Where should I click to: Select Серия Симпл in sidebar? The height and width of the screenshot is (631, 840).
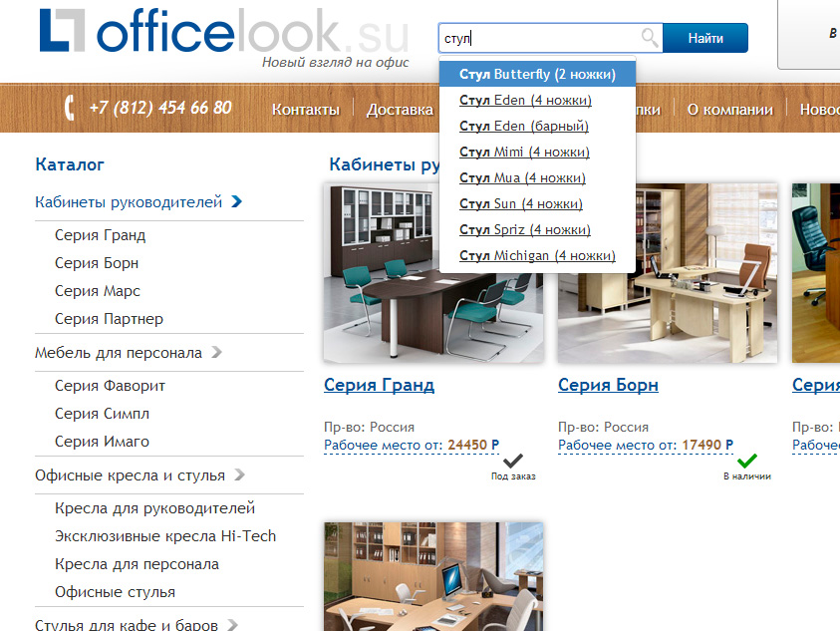click(102, 414)
